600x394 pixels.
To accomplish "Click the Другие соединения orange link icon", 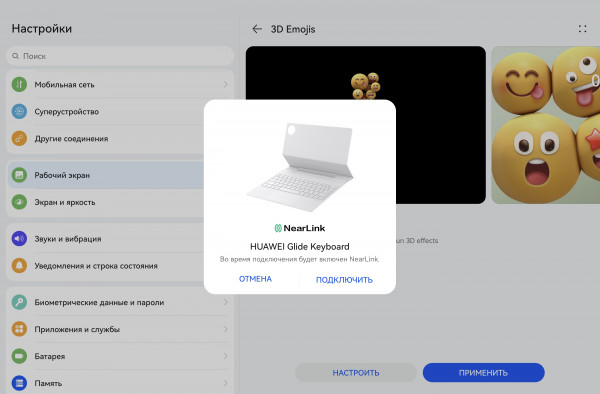I will click(x=19, y=138).
